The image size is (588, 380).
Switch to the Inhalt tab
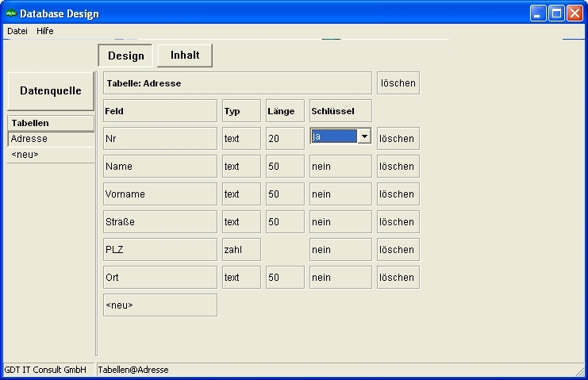tap(185, 56)
